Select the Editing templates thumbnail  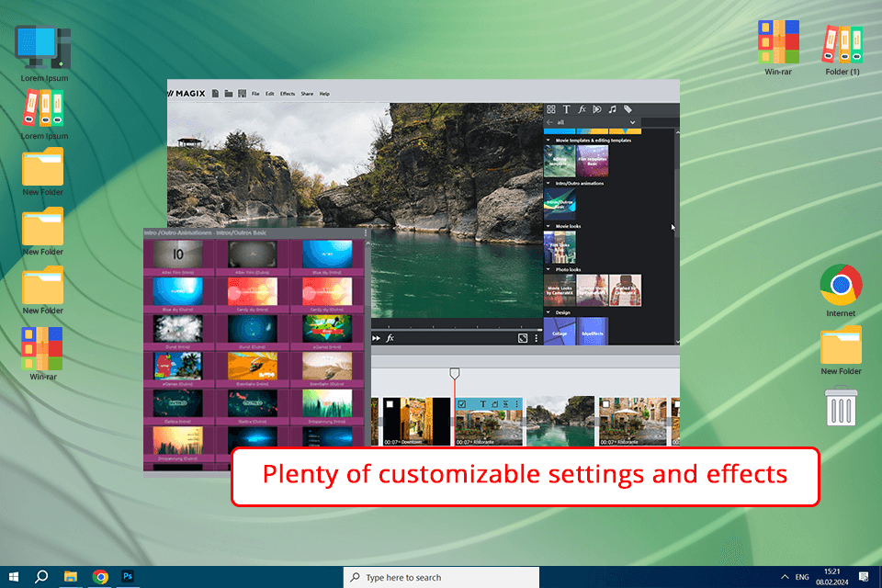click(x=560, y=161)
